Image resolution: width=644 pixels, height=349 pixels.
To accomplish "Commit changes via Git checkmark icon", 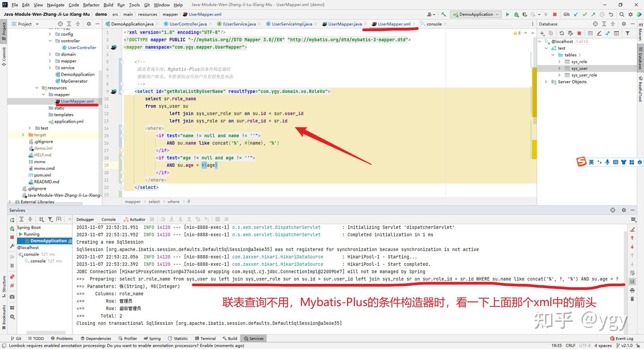I will [x=585, y=14].
